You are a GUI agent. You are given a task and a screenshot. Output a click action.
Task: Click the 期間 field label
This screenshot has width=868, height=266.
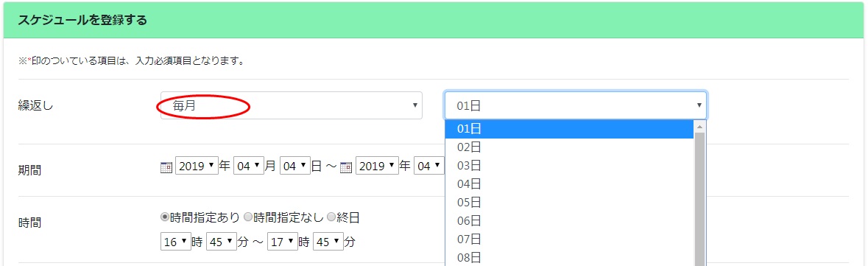29,170
